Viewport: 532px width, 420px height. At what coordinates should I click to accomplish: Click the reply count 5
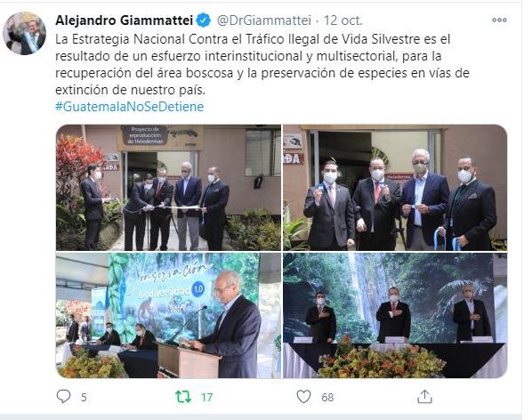pyautogui.click(x=84, y=397)
